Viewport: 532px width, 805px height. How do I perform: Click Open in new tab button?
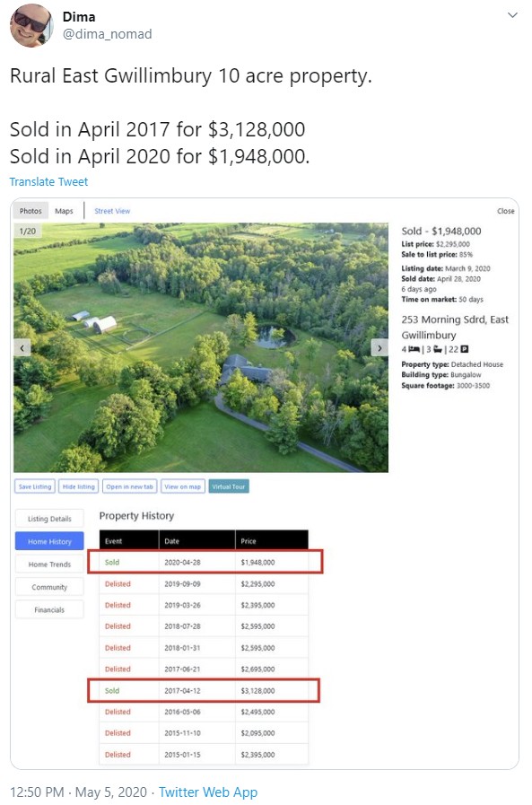(x=130, y=486)
